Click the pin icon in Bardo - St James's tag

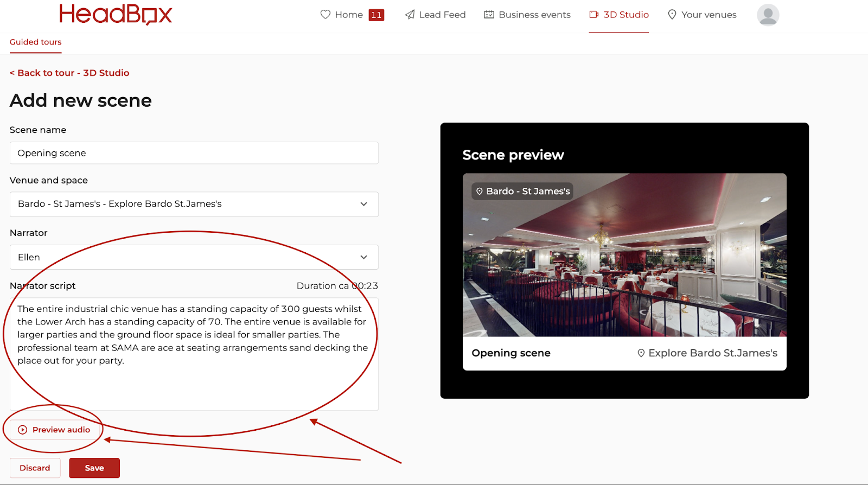(480, 192)
